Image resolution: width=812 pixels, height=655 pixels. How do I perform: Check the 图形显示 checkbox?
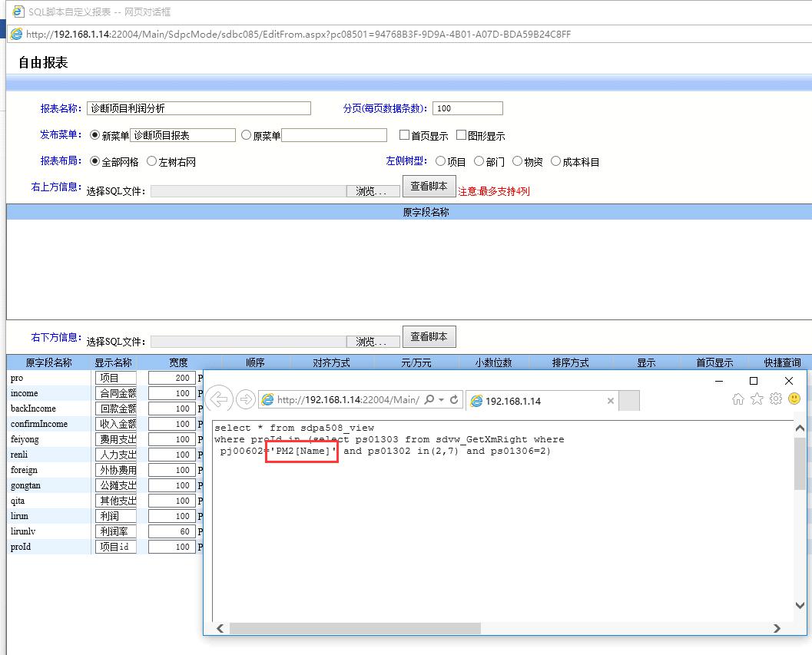pyautogui.click(x=462, y=135)
